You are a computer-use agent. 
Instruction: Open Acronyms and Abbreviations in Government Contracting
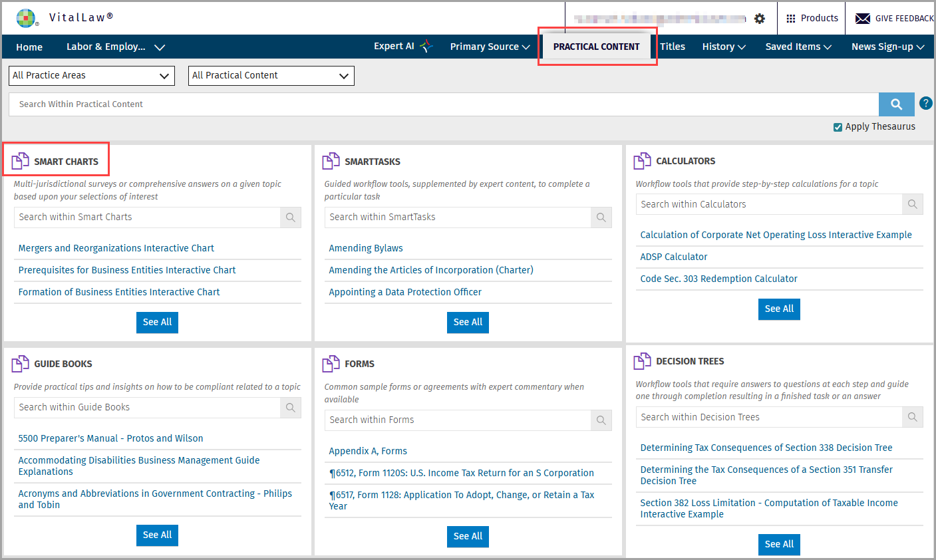(x=155, y=499)
